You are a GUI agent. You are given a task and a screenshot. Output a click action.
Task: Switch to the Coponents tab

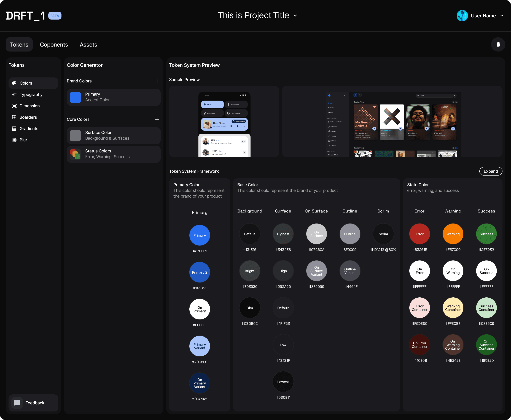[x=54, y=45]
